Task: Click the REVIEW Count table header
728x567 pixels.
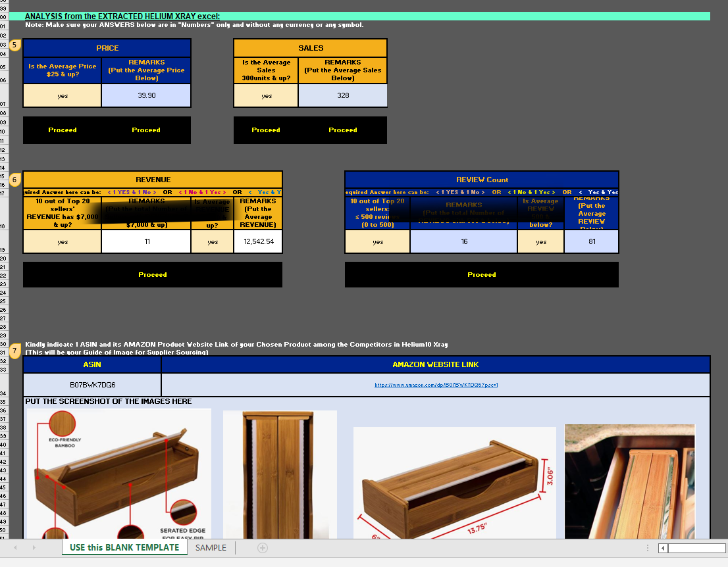Action: (482, 180)
